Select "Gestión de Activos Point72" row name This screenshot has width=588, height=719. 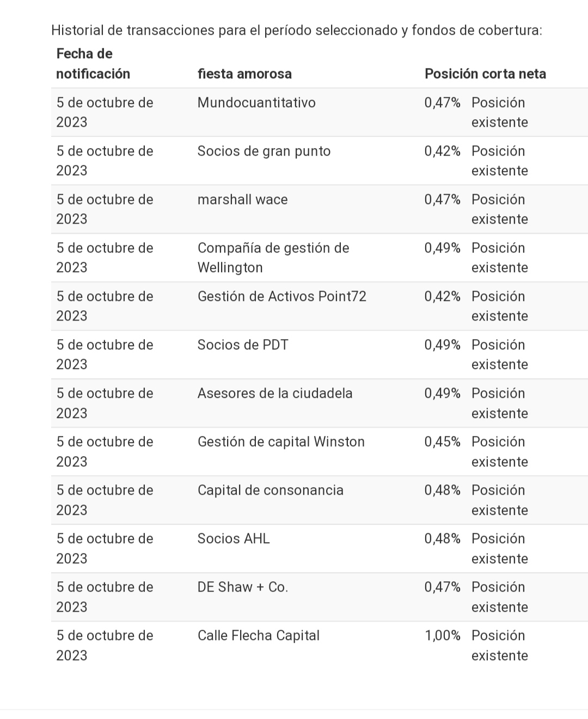click(282, 297)
